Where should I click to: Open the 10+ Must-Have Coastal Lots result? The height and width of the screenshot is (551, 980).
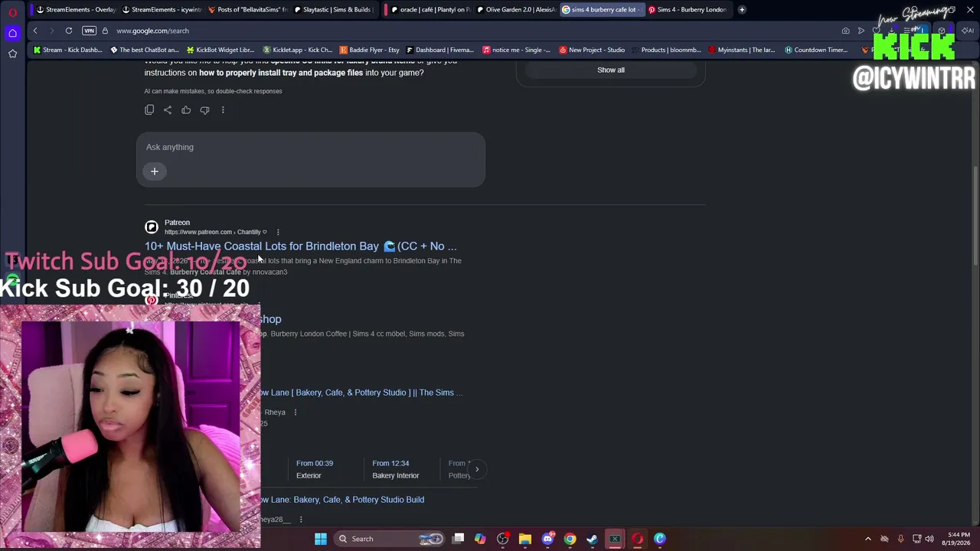[x=300, y=246]
